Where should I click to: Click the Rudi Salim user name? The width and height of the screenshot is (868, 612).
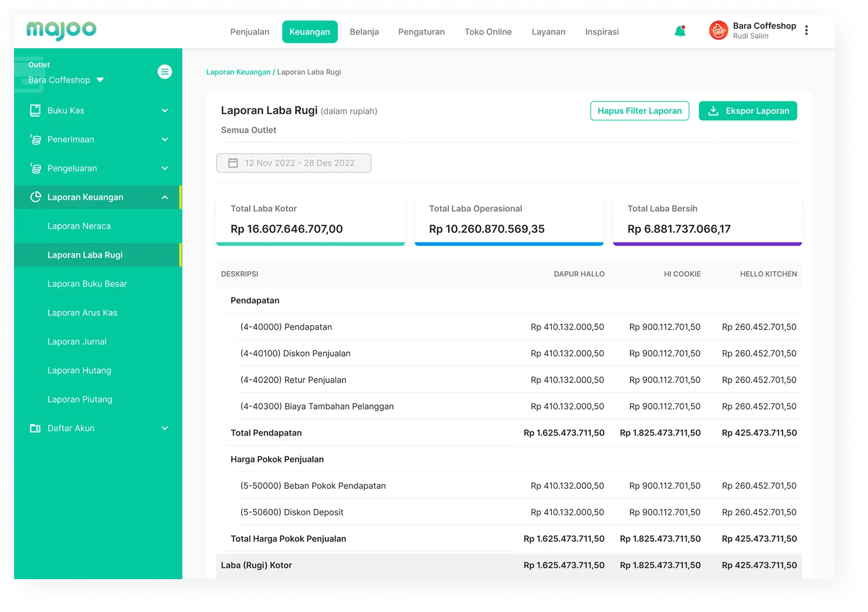click(750, 36)
